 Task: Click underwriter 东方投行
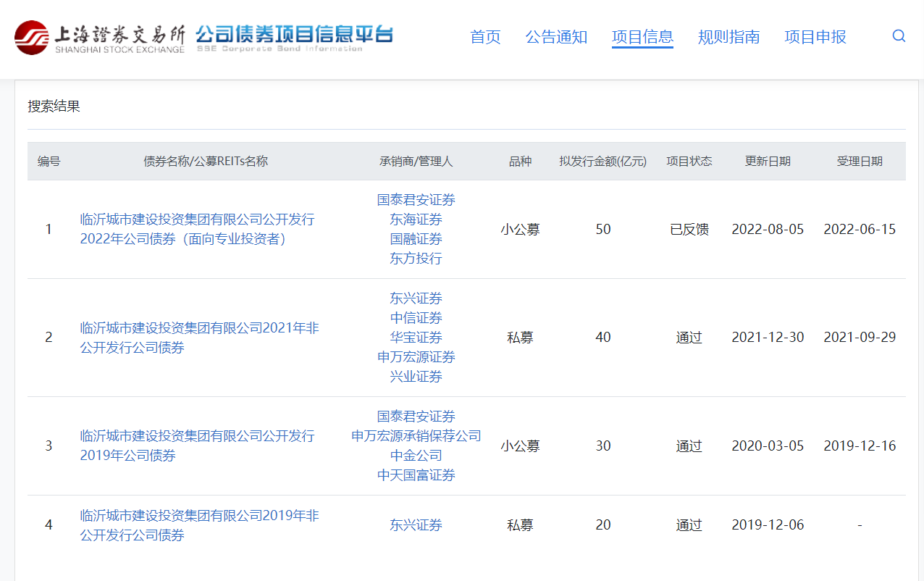[416, 259]
